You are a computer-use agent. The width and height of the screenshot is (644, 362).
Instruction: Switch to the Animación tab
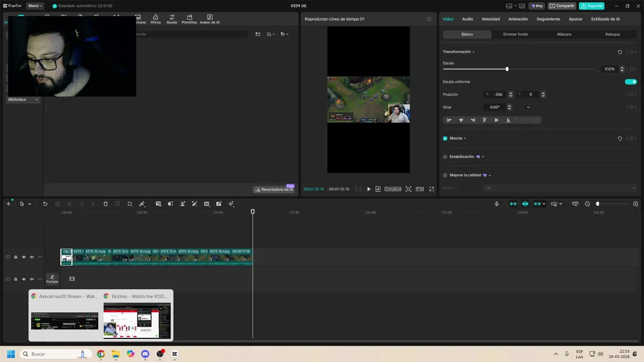518,19
